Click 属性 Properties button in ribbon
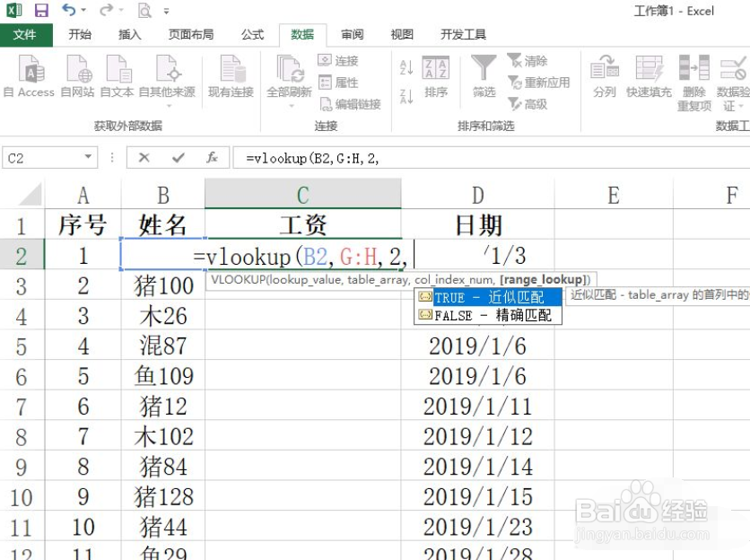 click(338, 83)
